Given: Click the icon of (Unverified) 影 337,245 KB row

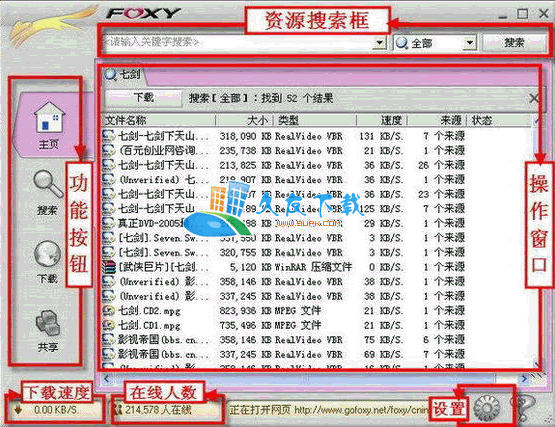Looking at the screenshot, I should click(x=109, y=296).
